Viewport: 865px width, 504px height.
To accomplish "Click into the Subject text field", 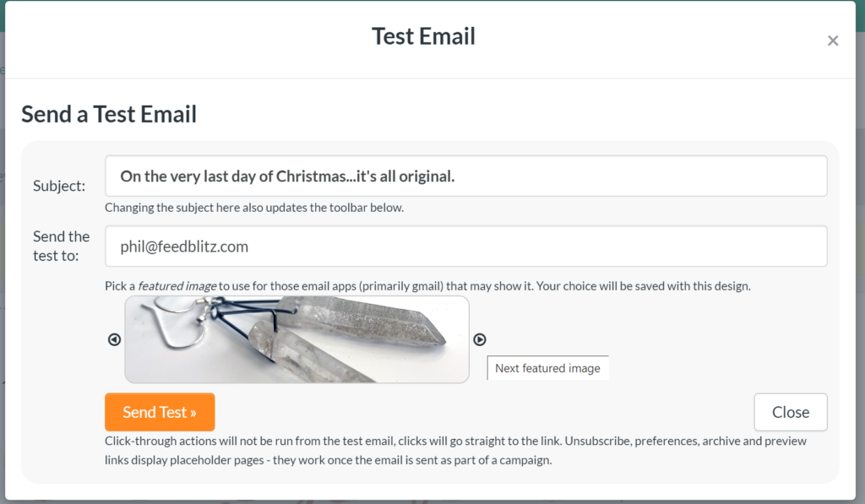I will [x=465, y=176].
